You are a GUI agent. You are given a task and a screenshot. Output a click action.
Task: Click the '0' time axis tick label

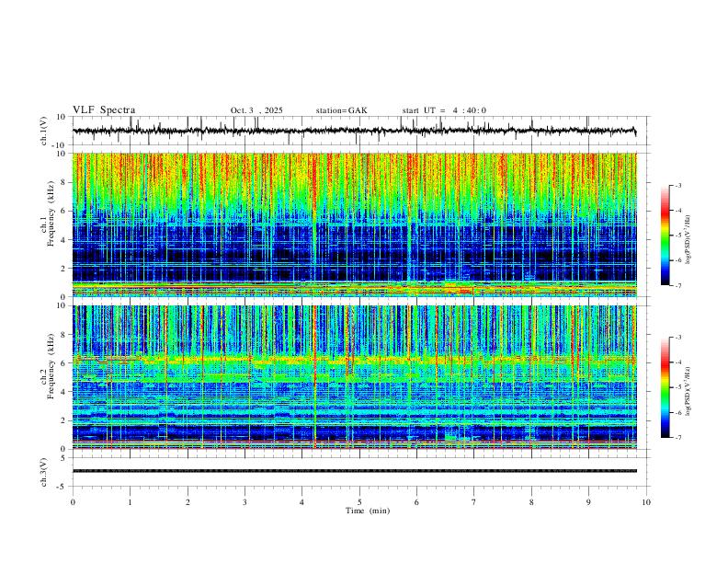73,502
